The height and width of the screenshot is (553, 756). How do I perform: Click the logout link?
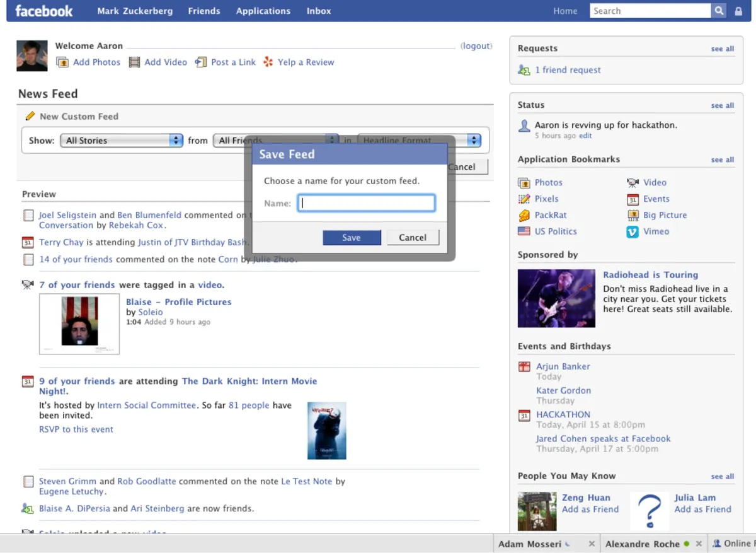[476, 46]
